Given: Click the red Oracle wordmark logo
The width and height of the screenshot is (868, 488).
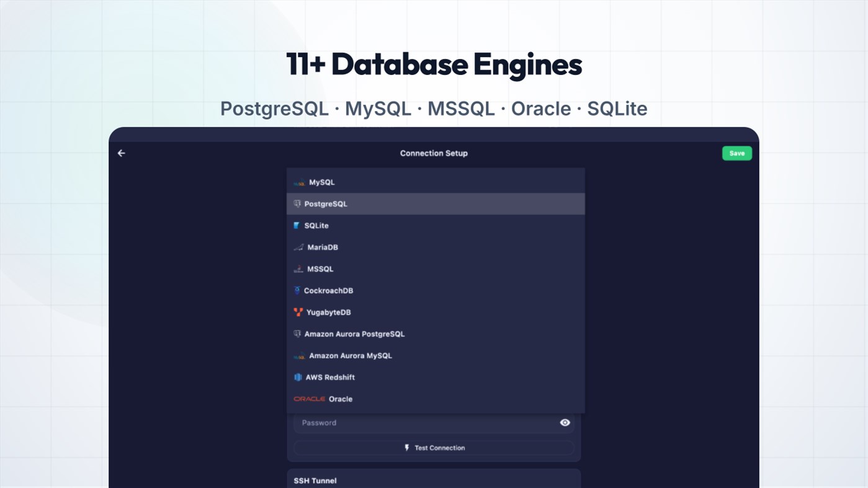Looking at the screenshot, I should pos(310,399).
